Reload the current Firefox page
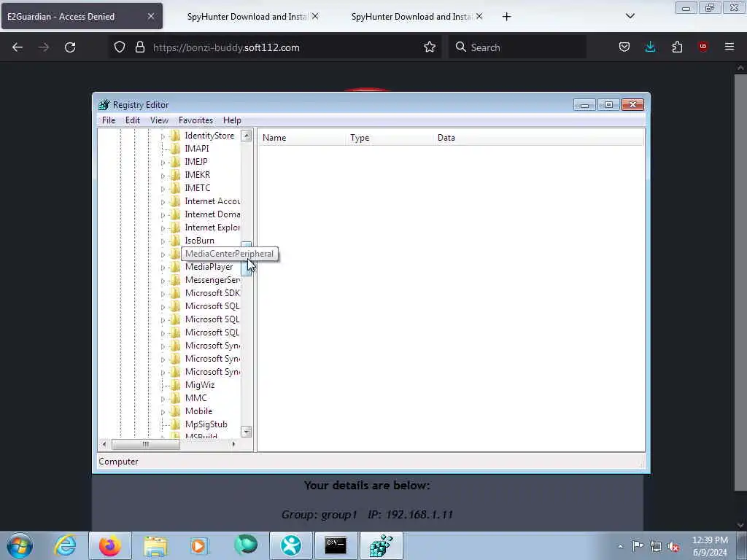747x560 pixels. [x=70, y=47]
